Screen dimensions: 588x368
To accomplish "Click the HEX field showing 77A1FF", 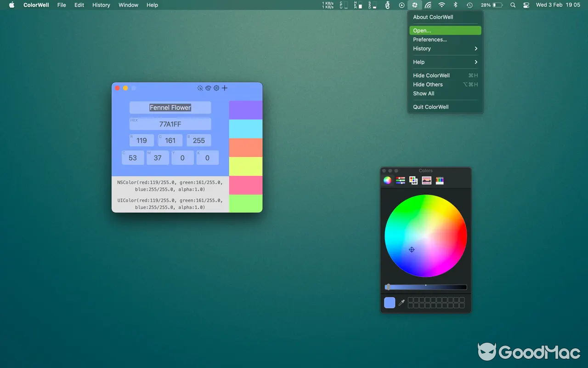I will 170,124.
